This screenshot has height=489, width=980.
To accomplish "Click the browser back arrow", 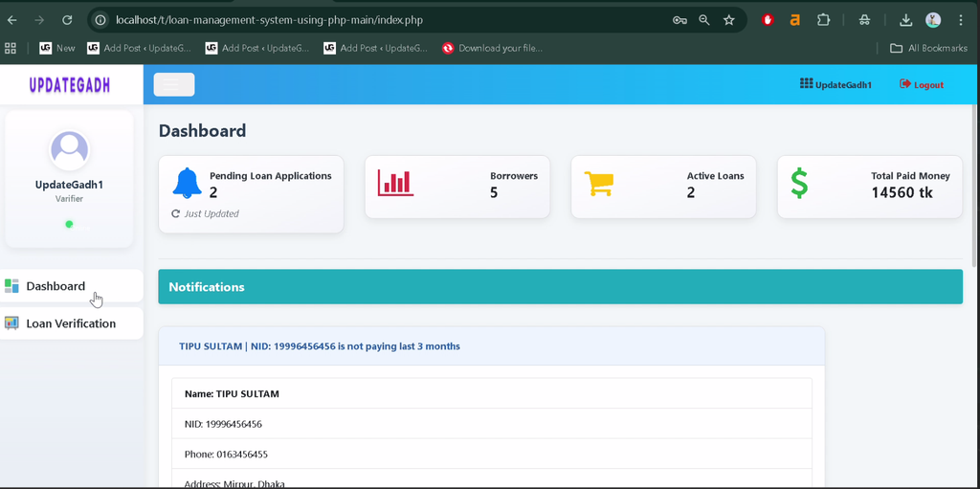I will [x=11, y=20].
